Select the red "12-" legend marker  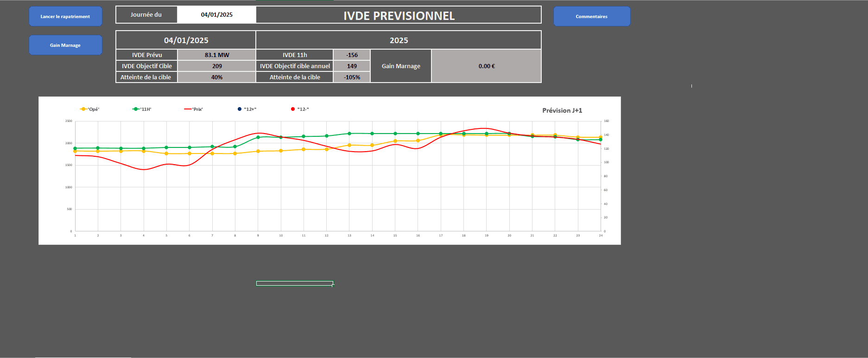(293, 109)
